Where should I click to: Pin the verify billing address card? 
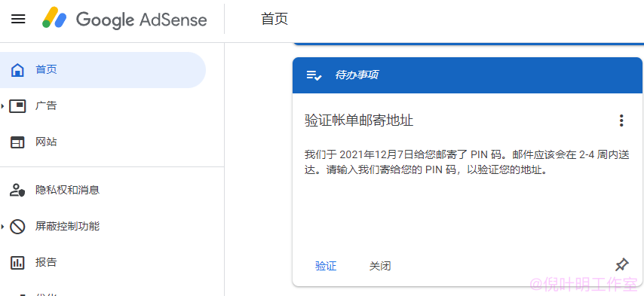click(x=622, y=265)
